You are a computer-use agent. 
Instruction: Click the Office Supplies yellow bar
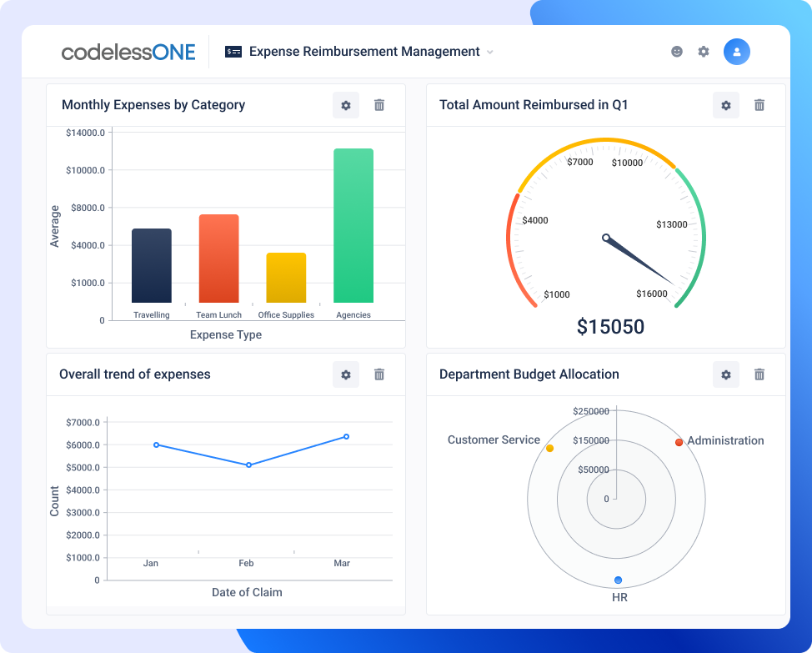coord(287,278)
